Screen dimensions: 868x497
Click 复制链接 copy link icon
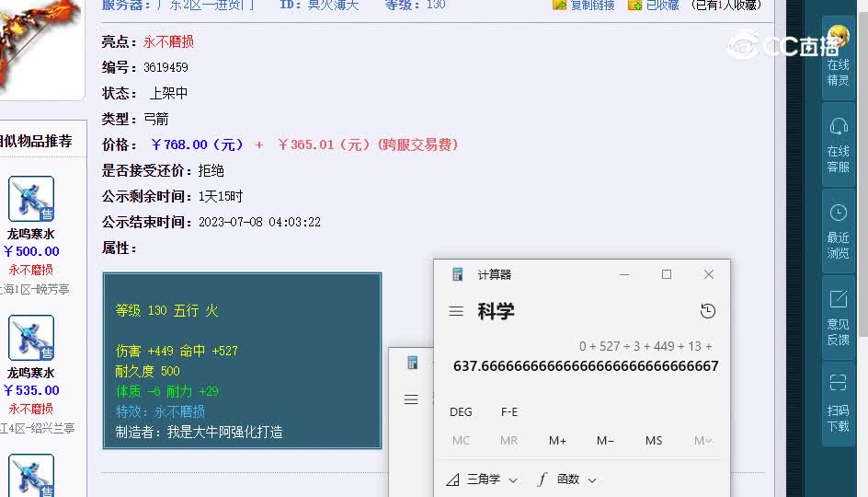[560, 5]
